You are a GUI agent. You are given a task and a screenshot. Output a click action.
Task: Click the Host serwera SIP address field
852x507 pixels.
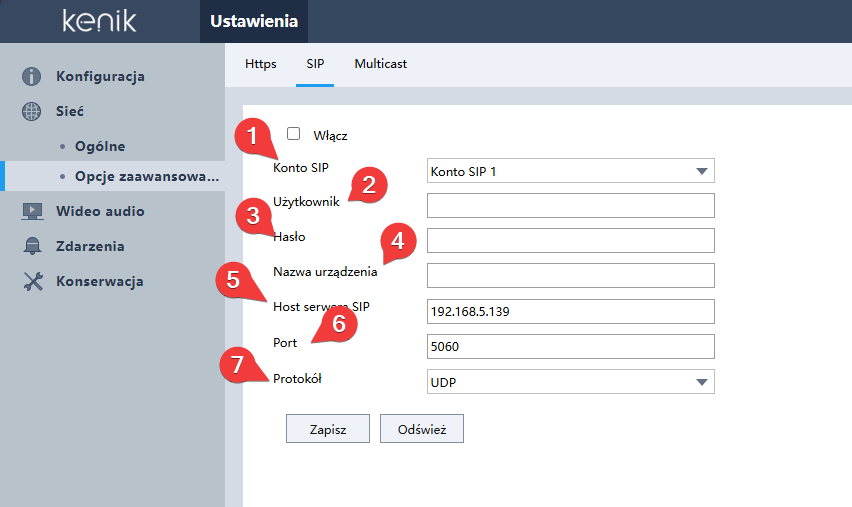[571, 311]
